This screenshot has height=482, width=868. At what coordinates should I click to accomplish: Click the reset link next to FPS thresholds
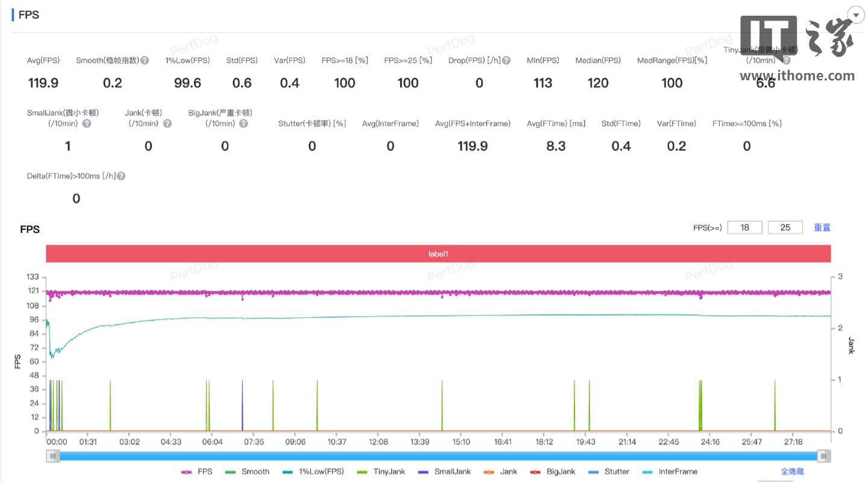click(822, 227)
